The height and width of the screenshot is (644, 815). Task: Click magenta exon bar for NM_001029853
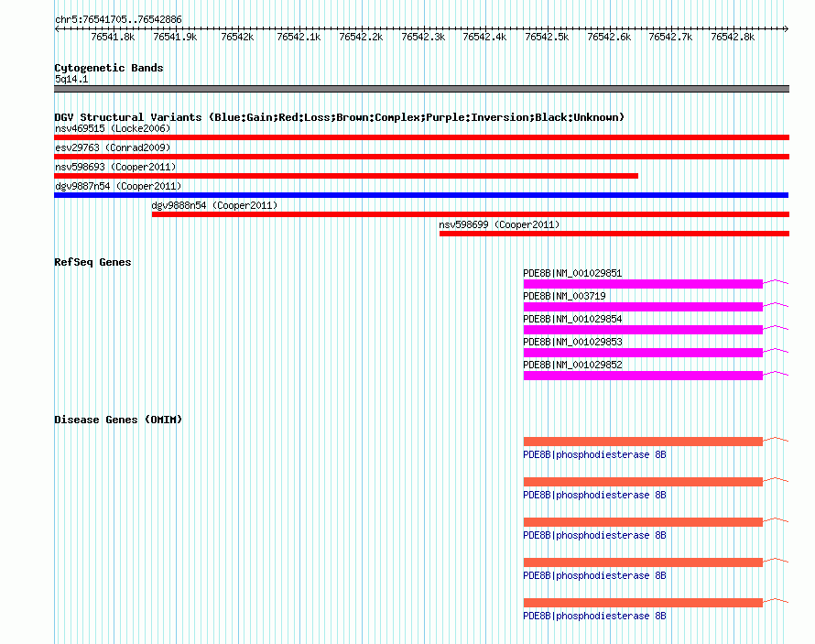[643, 353]
